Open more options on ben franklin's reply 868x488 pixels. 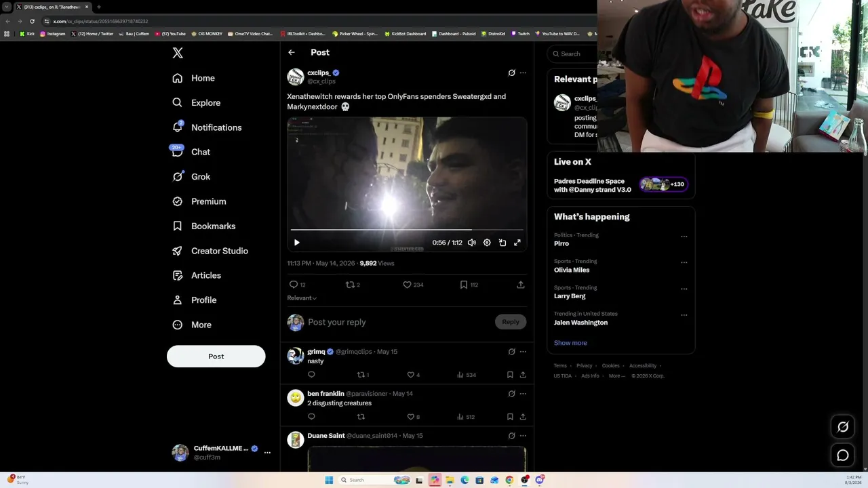[523, 394]
